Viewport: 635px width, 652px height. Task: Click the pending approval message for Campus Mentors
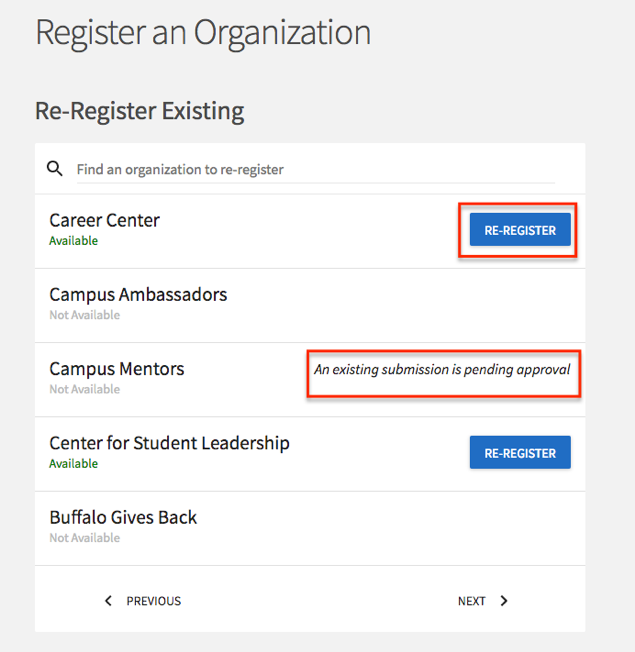(x=442, y=369)
